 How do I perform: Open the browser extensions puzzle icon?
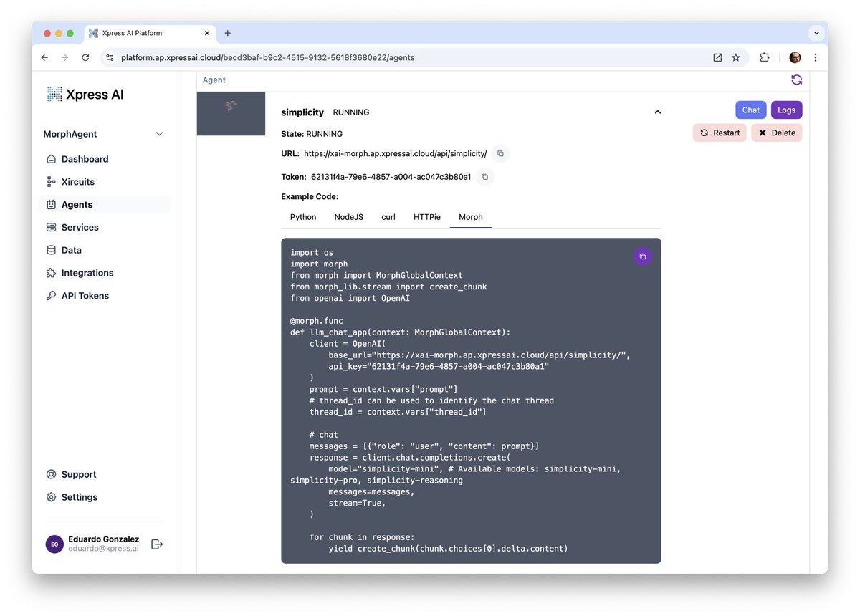coord(765,57)
